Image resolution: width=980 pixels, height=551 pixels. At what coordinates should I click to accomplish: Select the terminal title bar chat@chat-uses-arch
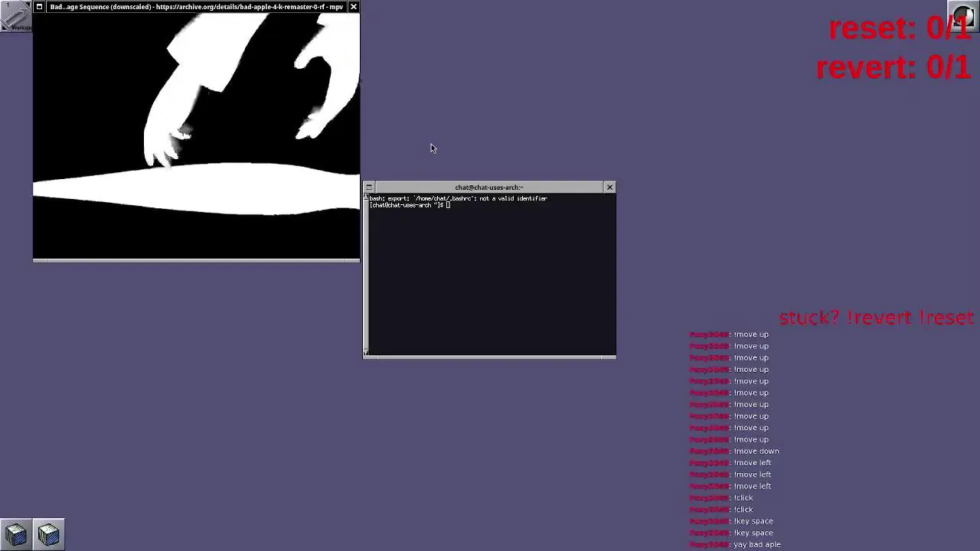point(489,187)
